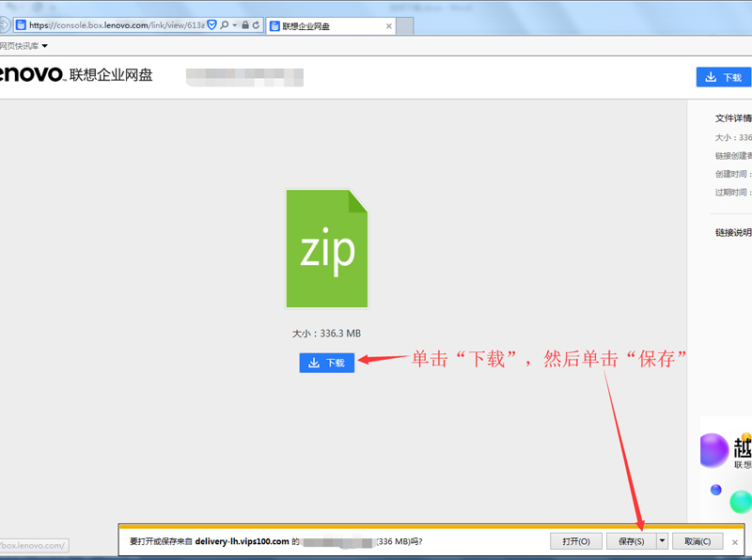752x560 pixels.
Task: Dismiss the download notification bar with X
Action: pyautogui.click(x=735, y=542)
